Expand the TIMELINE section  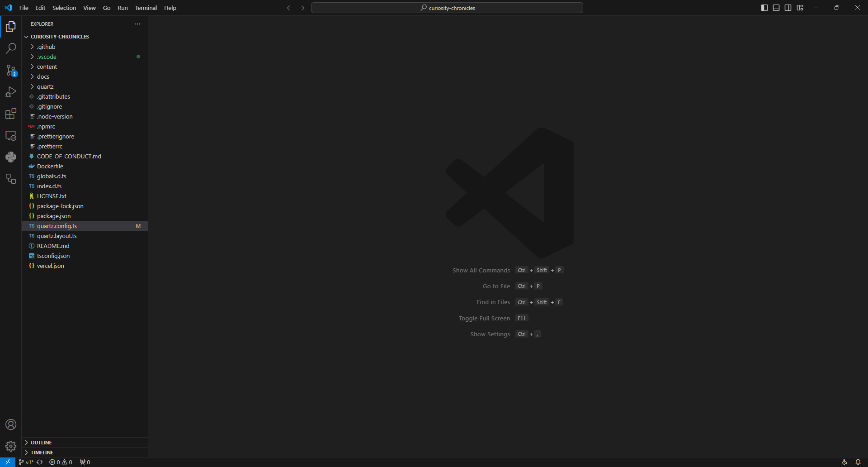(85, 453)
